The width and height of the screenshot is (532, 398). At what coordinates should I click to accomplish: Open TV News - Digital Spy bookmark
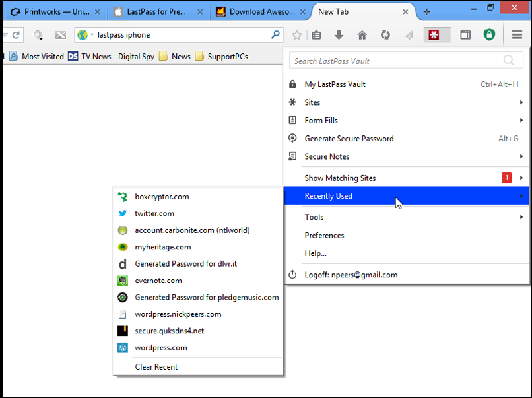tap(112, 57)
